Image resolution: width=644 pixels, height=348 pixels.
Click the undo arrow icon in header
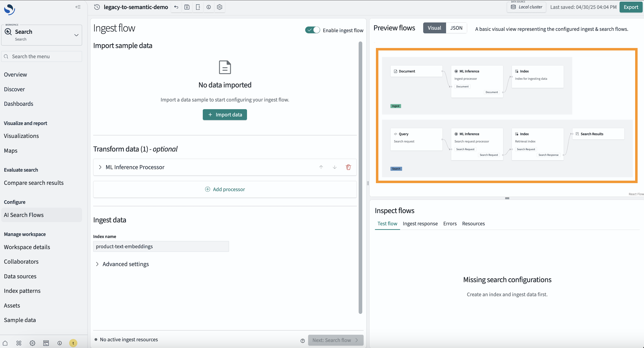176,7
